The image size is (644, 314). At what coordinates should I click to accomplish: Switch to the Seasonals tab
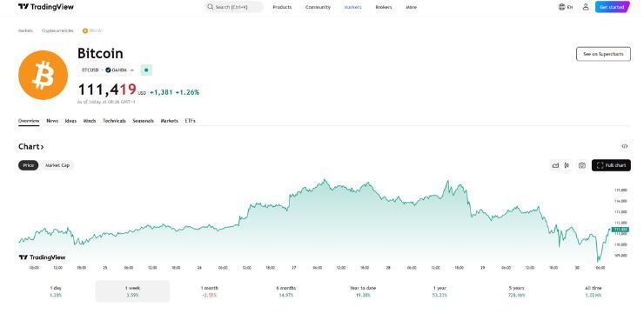[x=143, y=121]
